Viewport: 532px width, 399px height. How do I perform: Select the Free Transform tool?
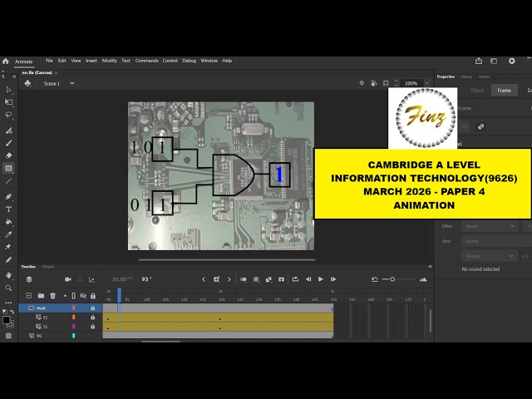pyautogui.click(x=8, y=102)
